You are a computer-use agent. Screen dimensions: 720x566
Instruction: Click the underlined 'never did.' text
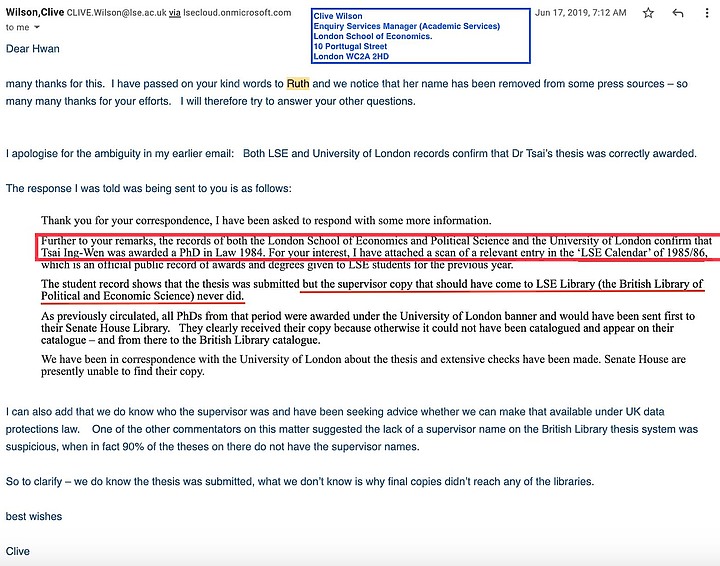coord(220,296)
